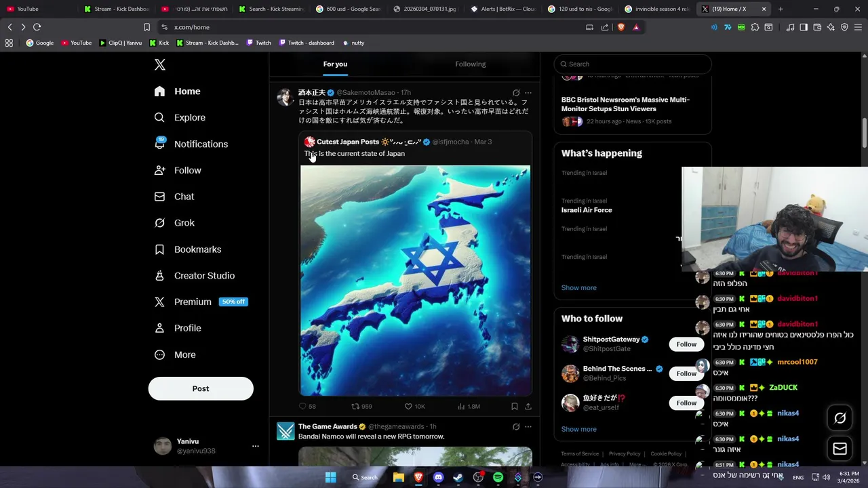Open BBC Bristol Newsroom story
The image size is (868, 488).
[625, 104]
